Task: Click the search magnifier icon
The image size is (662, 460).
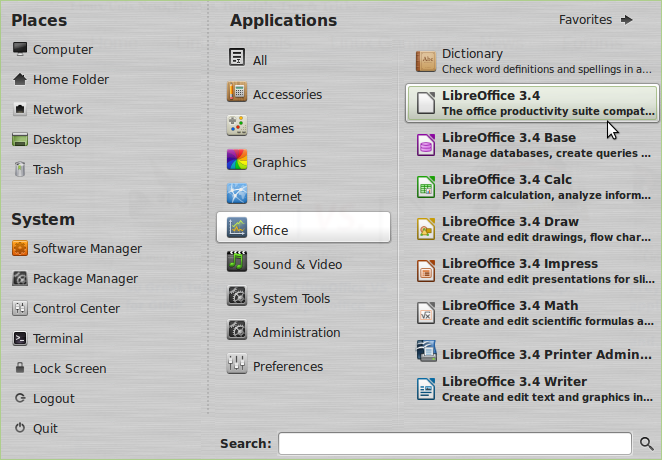Action: 646,443
